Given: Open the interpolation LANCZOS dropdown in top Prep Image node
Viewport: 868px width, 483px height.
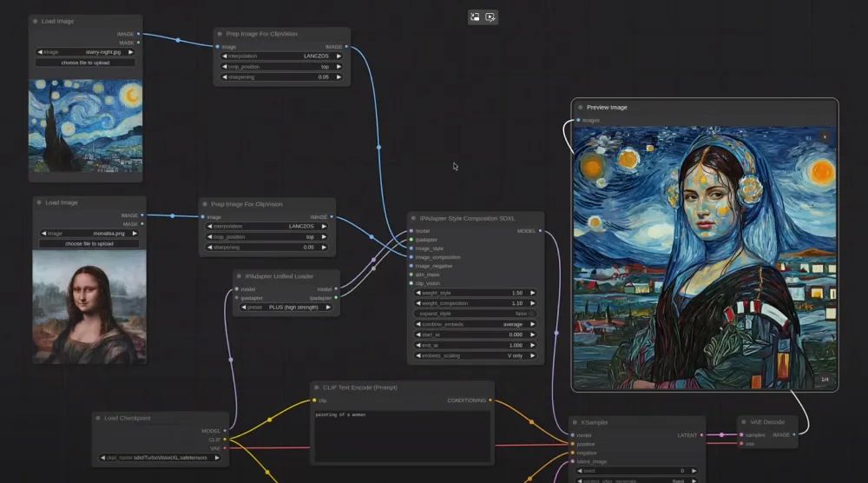Looking at the screenshot, I should click(282, 56).
